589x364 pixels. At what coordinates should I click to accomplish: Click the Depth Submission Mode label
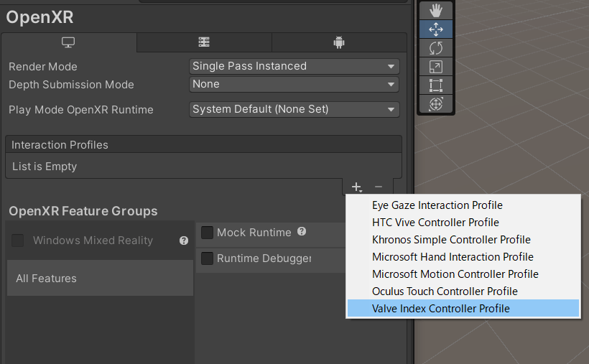tap(71, 85)
